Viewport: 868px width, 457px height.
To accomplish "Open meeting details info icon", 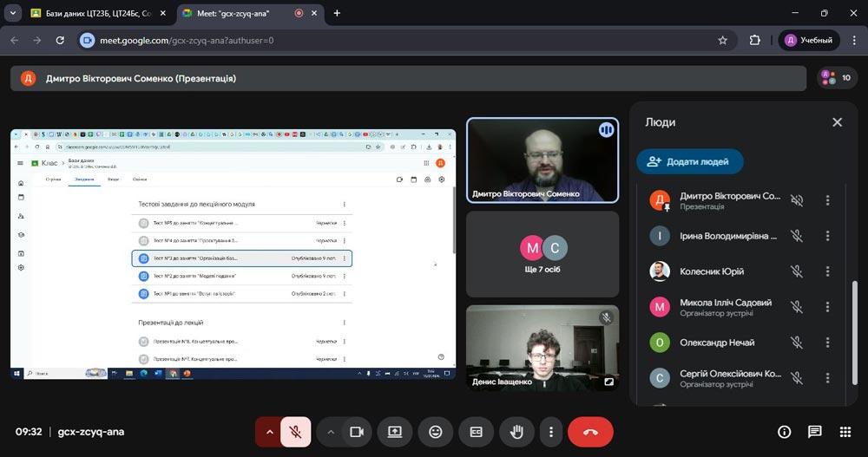I will [x=785, y=432].
